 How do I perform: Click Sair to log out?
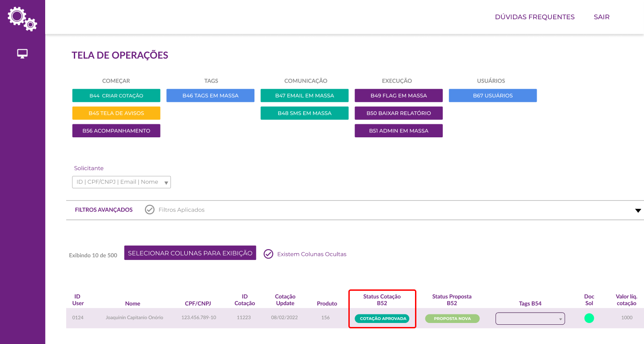point(602,17)
